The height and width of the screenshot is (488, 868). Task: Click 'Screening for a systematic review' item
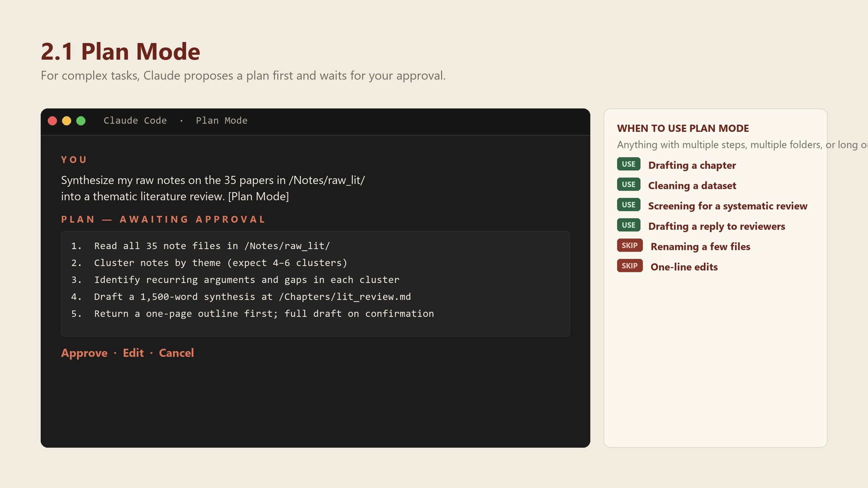(x=728, y=206)
